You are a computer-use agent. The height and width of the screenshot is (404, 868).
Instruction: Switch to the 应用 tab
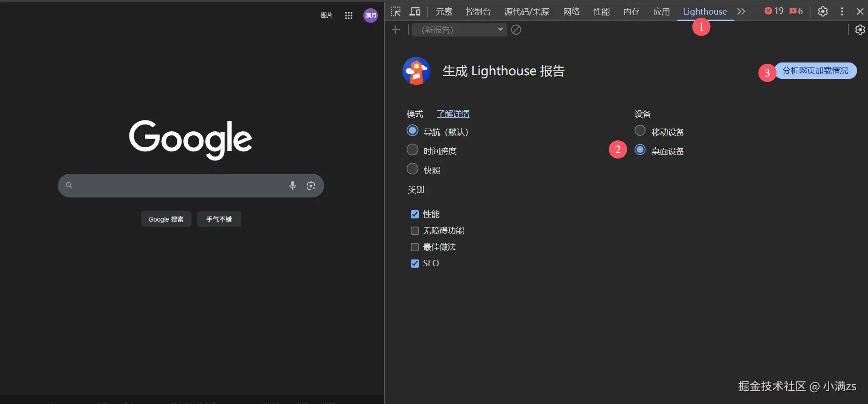tap(661, 11)
